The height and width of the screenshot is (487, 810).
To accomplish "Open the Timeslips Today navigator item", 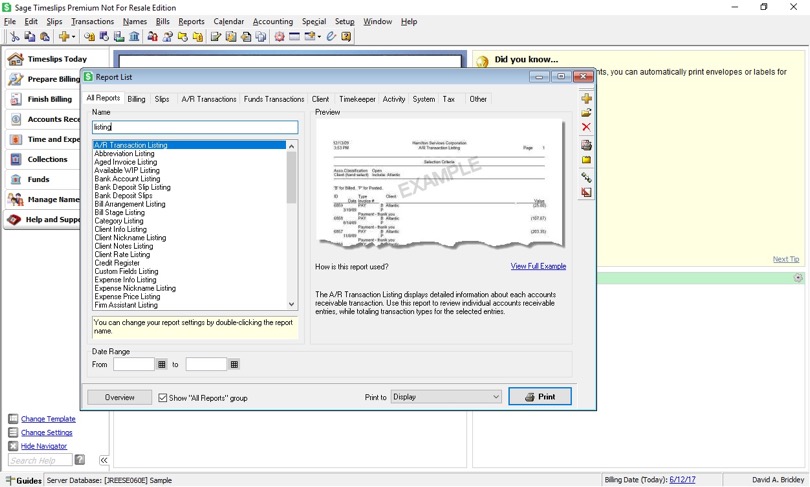I will (57, 59).
